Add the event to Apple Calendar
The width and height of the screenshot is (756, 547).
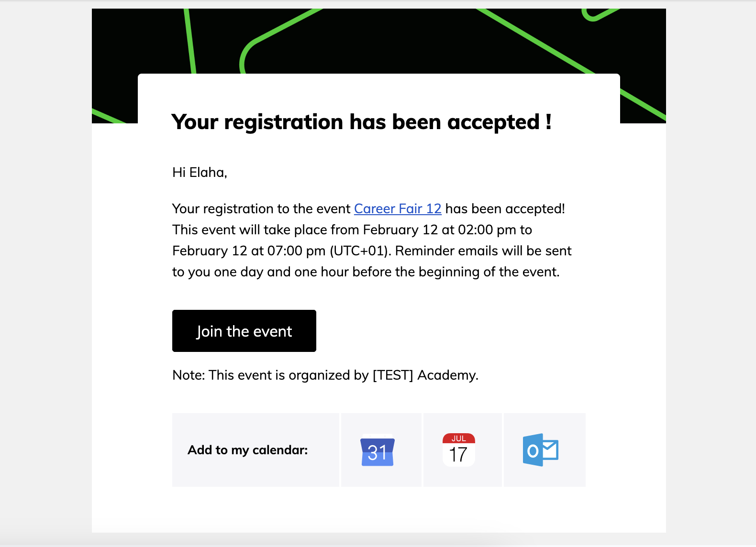tap(458, 450)
